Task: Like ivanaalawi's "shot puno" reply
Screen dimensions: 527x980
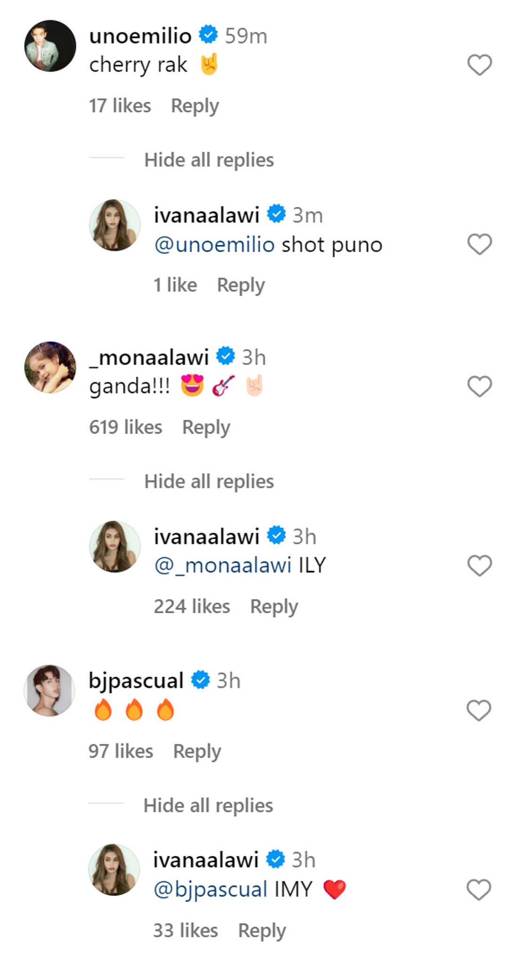Action: coord(479,245)
